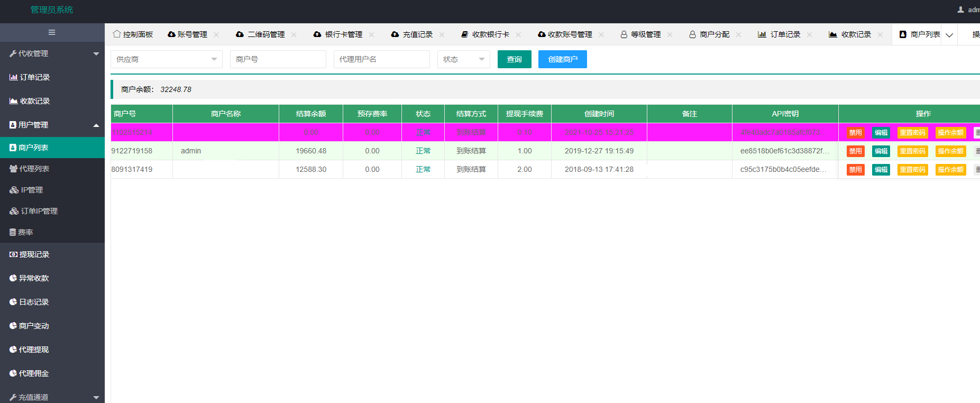Switch to the 充值记录 tab

tap(412, 34)
